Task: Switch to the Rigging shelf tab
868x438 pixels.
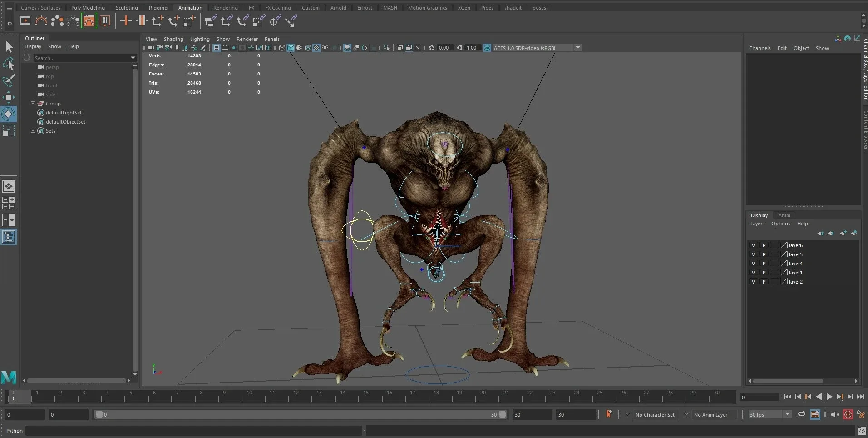Action: pyautogui.click(x=158, y=8)
